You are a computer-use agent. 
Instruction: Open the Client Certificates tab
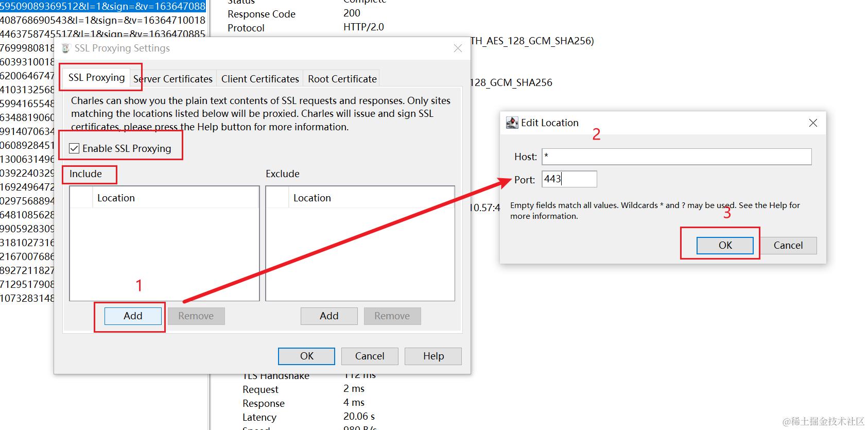260,79
